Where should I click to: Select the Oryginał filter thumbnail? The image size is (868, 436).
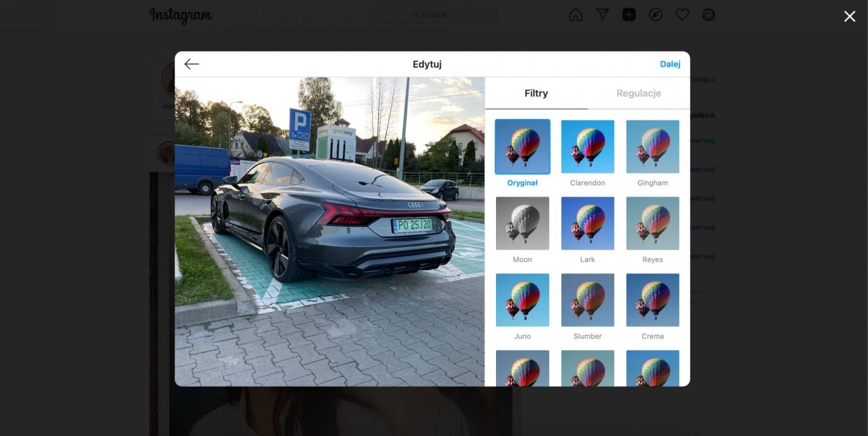pyautogui.click(x=522, y=147)
